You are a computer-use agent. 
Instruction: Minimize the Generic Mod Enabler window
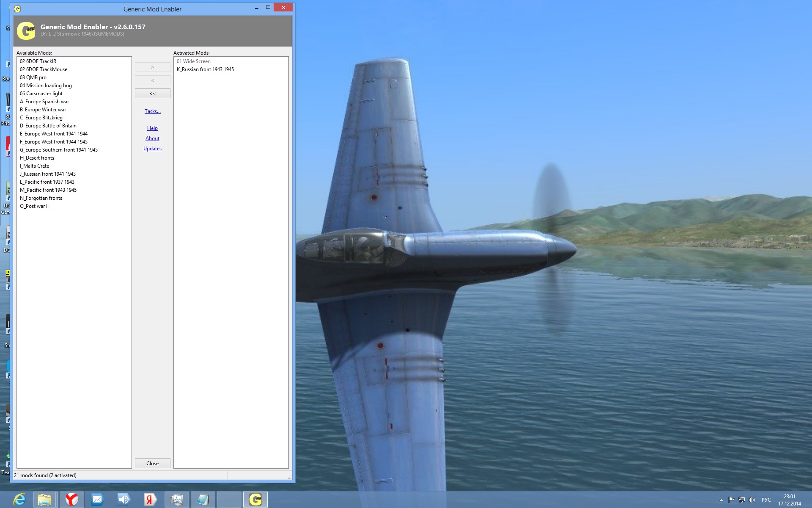(x=256, y=8)
